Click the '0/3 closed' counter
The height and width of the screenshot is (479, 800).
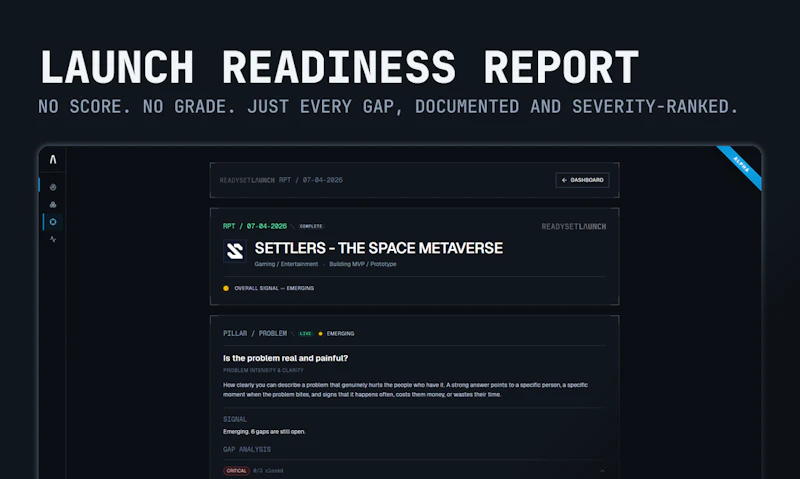coord(268,471)
